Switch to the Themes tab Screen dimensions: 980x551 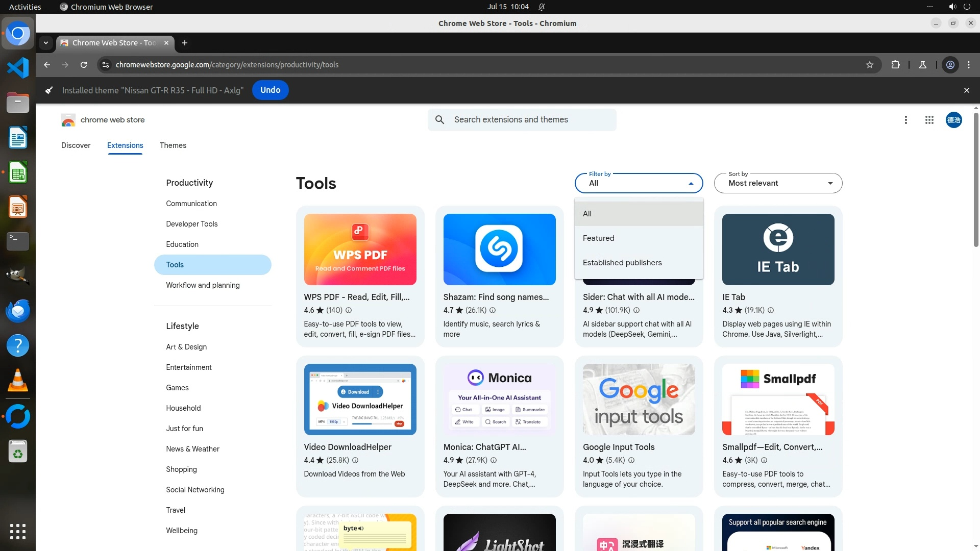173,145
